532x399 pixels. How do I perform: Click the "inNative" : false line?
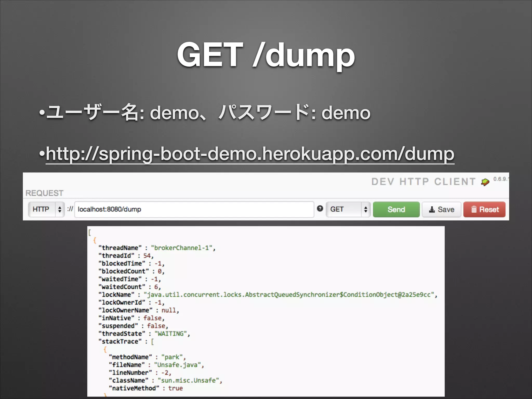pos(131,318)
